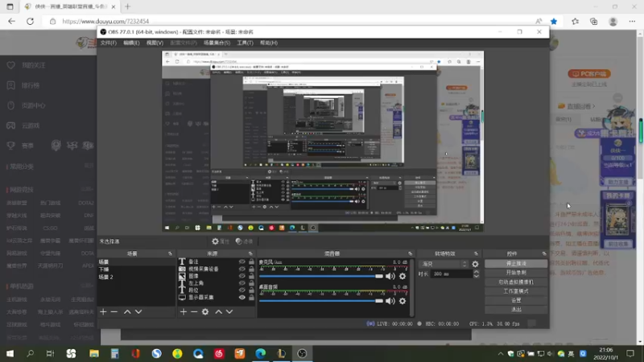The width and height of the screenshot is (644, 362).
Task: Pop out the 来源 sources dock
Action: [250, 253]
